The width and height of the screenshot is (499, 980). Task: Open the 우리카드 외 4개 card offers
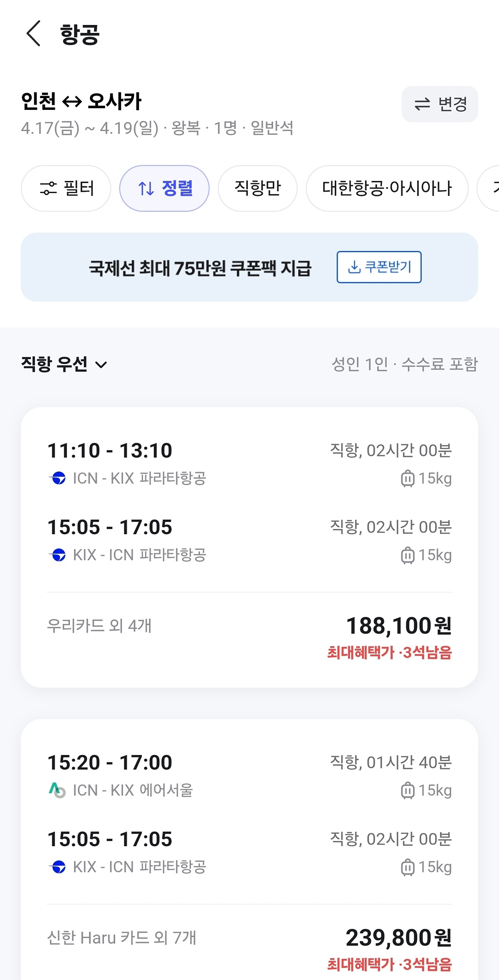coord(99,626)
